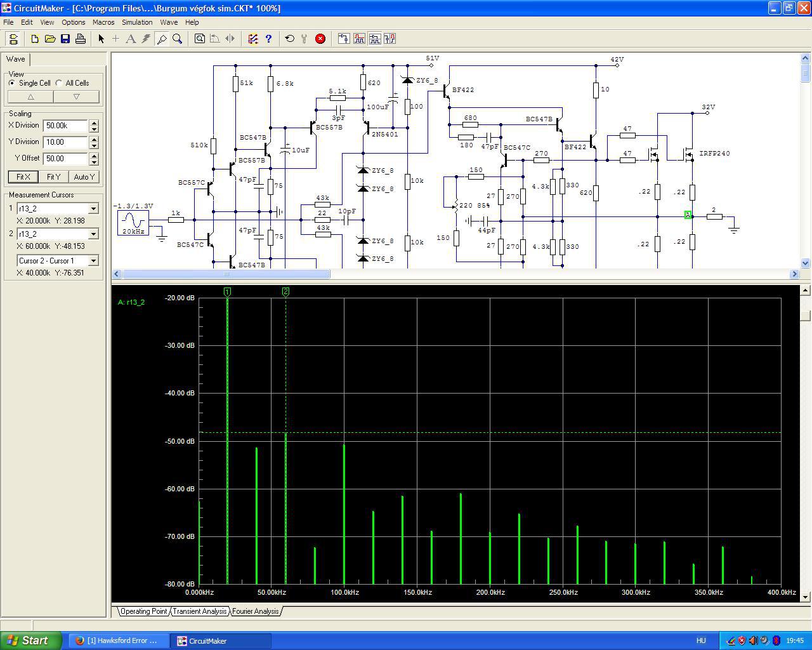Viewport: 812px width, 650px height.
Task: Open the cursor 1 signal dropdown
Action: pyautogui.click(x=93, y=208)
